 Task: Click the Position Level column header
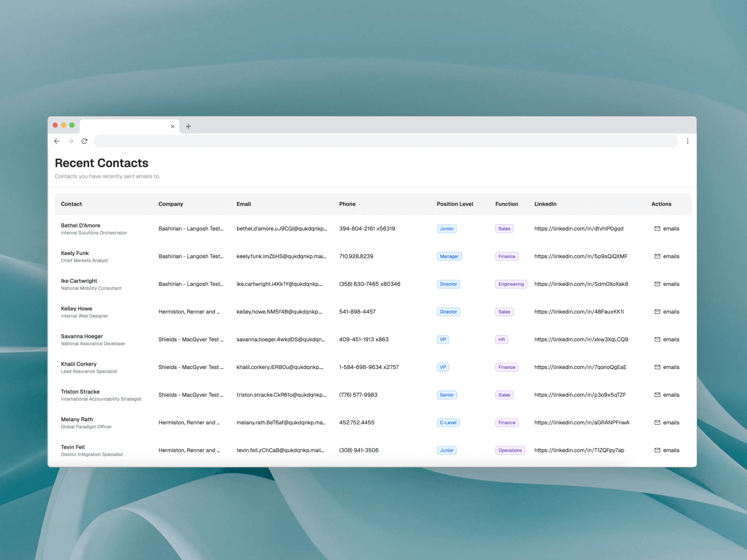(455, 204)
